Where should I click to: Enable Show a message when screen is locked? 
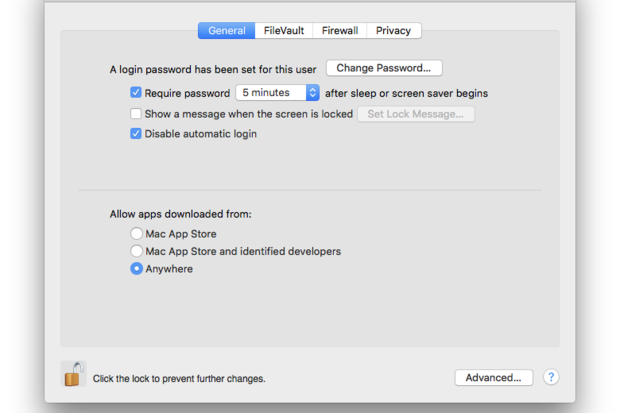click(136, 114)
